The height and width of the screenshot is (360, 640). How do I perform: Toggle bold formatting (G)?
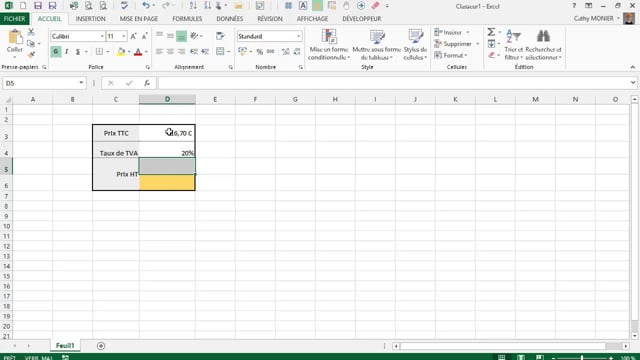click(x=56, y=51)
